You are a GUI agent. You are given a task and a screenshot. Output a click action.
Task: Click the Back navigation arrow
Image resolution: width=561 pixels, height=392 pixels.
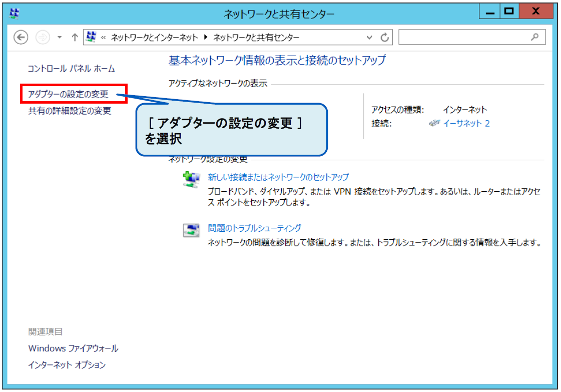(x=21, y=38)
